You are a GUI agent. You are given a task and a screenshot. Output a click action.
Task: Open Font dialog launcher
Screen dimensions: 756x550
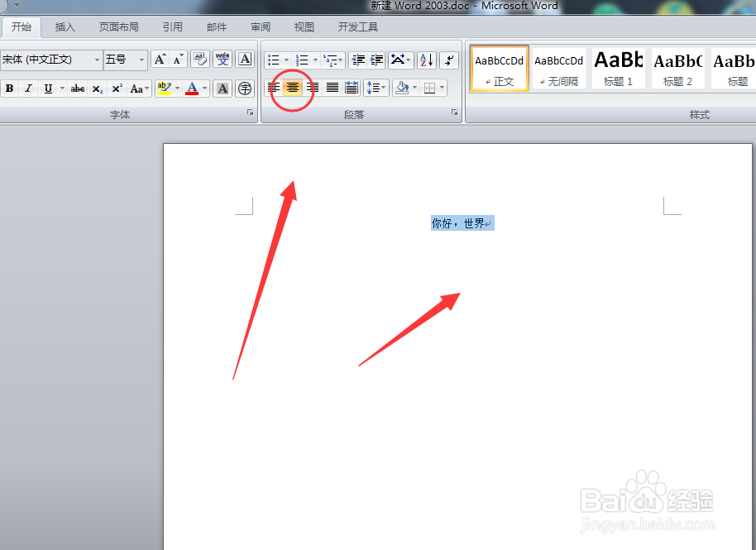pos(251,112)
